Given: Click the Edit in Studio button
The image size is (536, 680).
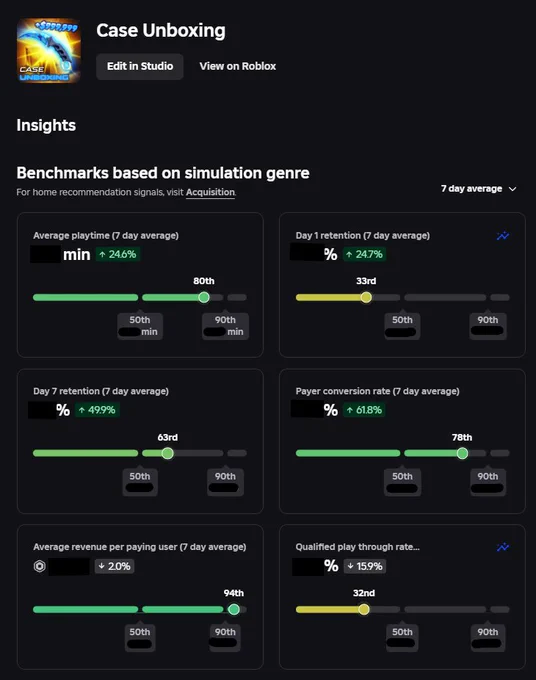Looking at the screenshot, I should pos(140,66).
